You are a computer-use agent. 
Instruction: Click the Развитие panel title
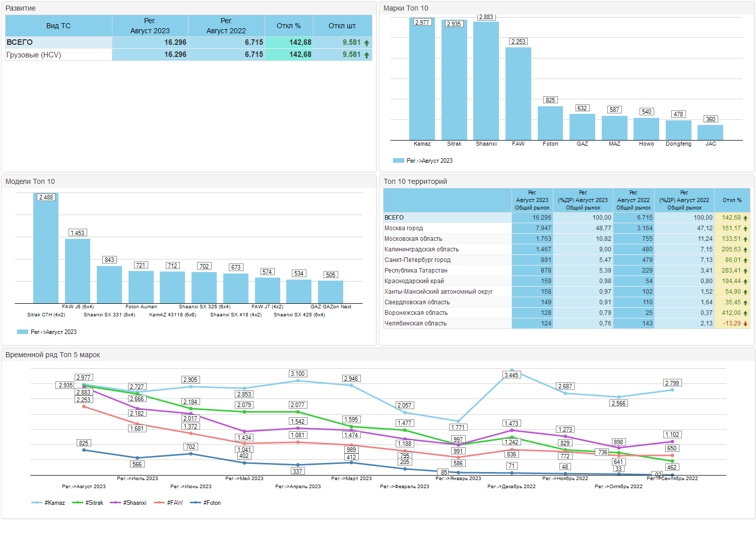(x=21, y=9)
